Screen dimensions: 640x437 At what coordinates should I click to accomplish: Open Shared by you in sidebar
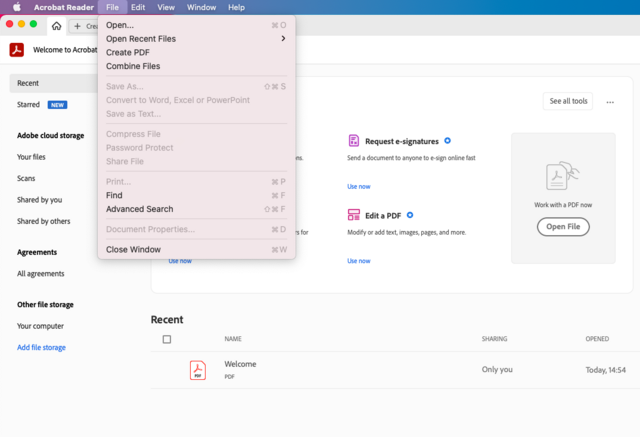40,200
